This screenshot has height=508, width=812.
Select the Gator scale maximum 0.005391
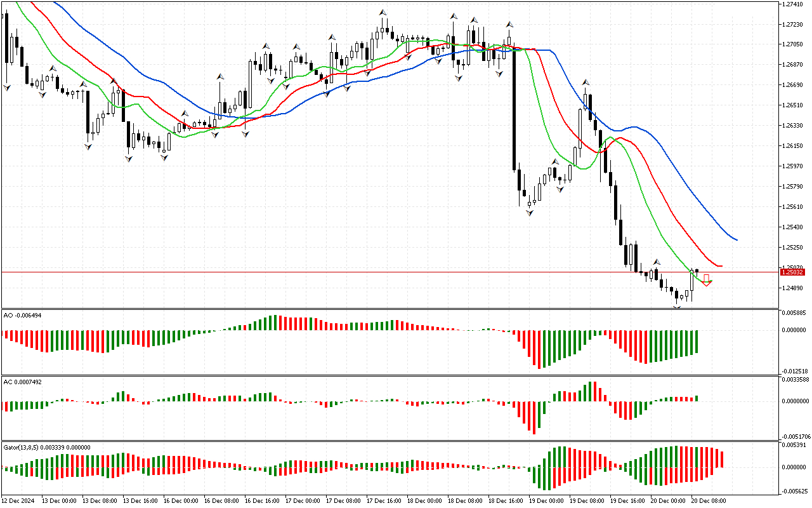coord(794,446)
